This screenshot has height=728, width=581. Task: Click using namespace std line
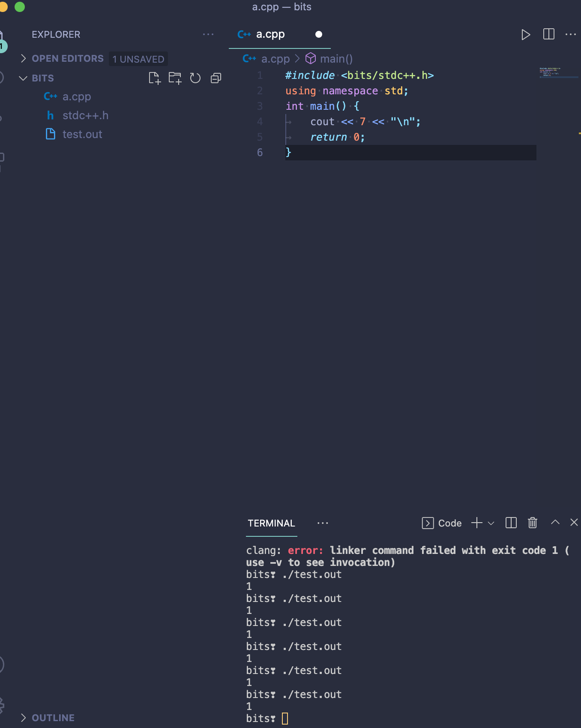coord(347,91)
